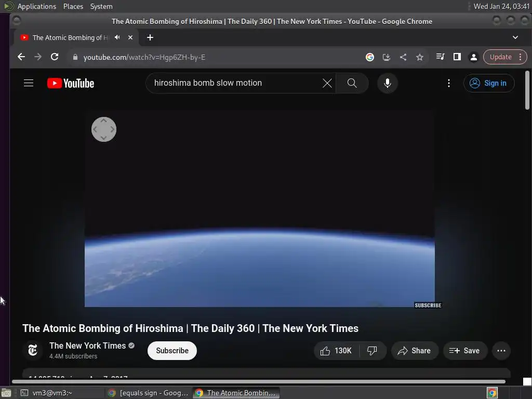This screenshot has width=532, height=399.
Task: Open YouTube settings three-dot menu
Action: click(448, 83)
